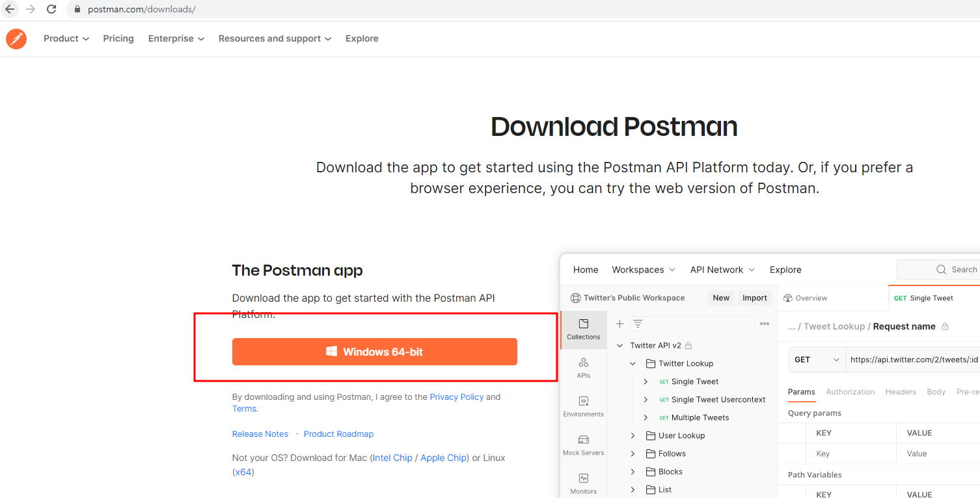Open the Product Roadmap link
The height and width of the screenshot is (498, 980).
[338, 434]
